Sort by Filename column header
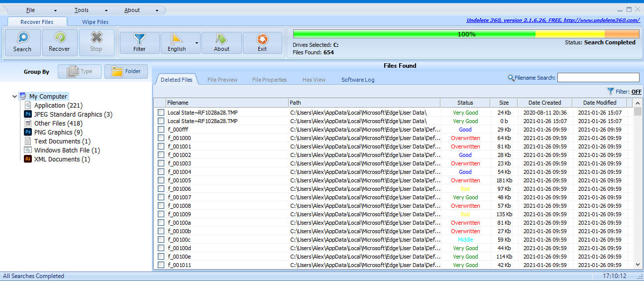644x281 pixels. tap(227, 103)
